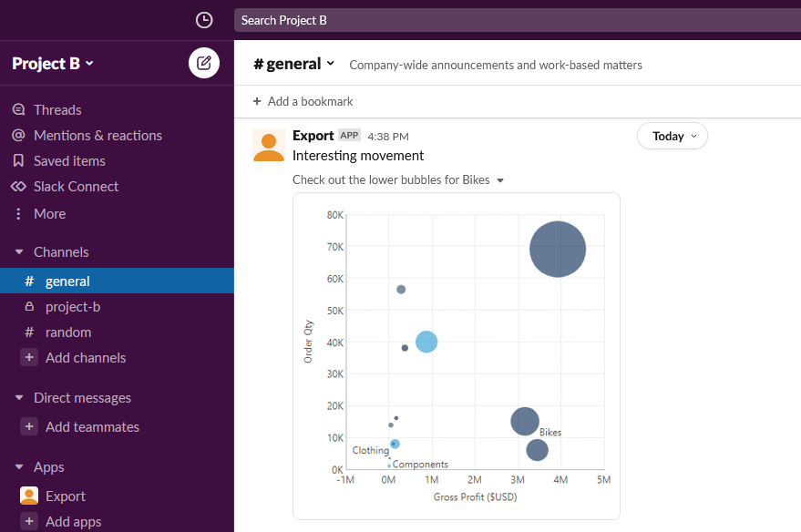Click the Clothing label in chart

tap(370, 450)
